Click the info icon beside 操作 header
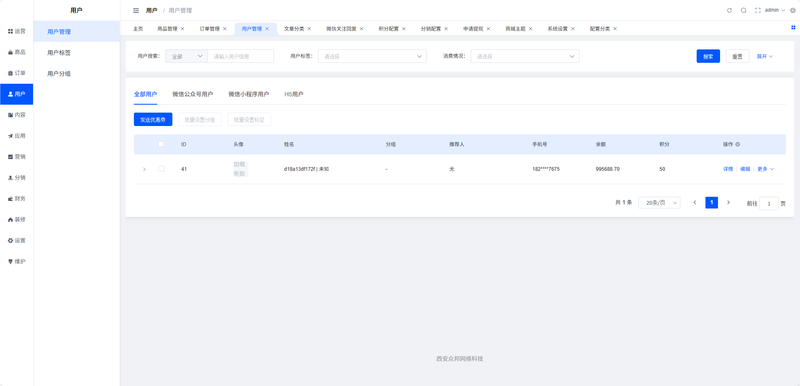The width and height of the screenshot is (800, 386). click(738, 144)
